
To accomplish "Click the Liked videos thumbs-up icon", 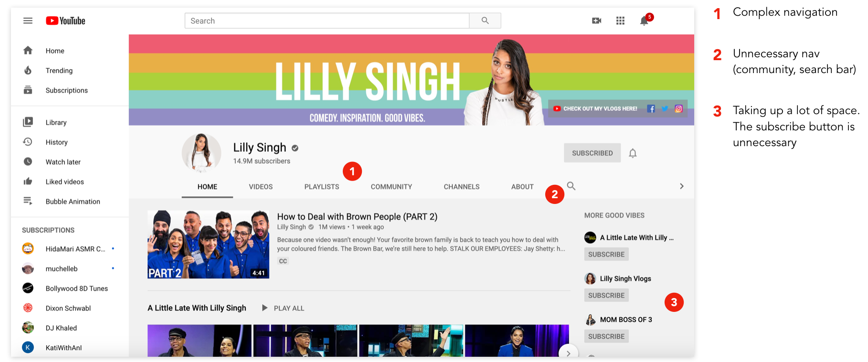I will pyautogui.click(x=28, y=181).
